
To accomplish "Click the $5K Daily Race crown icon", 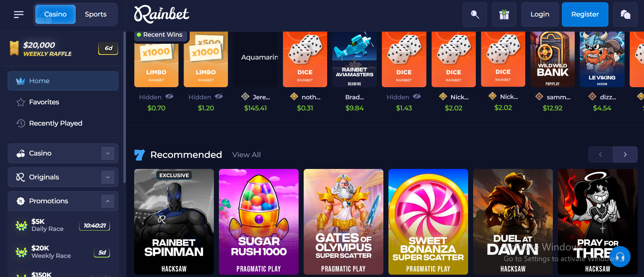I will click(x=22, y=225).
